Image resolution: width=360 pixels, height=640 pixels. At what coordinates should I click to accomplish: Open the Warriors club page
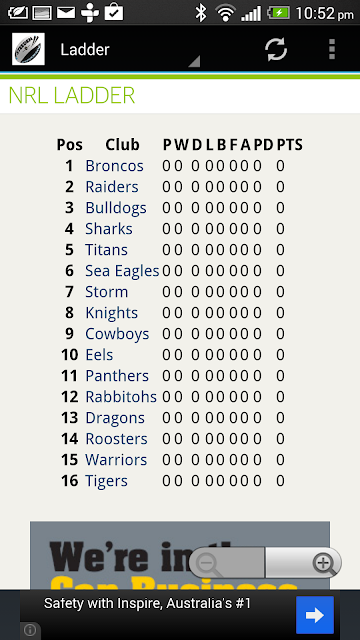(x=116, y=460)
